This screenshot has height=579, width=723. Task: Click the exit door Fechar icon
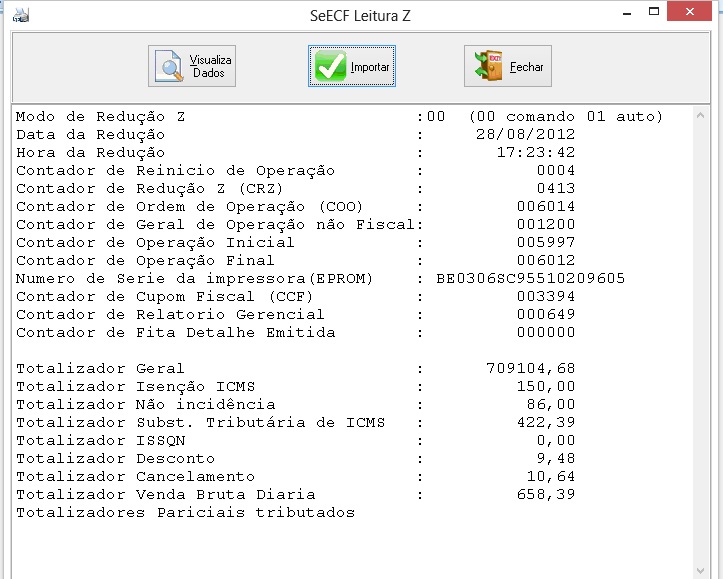pos(490,67)
